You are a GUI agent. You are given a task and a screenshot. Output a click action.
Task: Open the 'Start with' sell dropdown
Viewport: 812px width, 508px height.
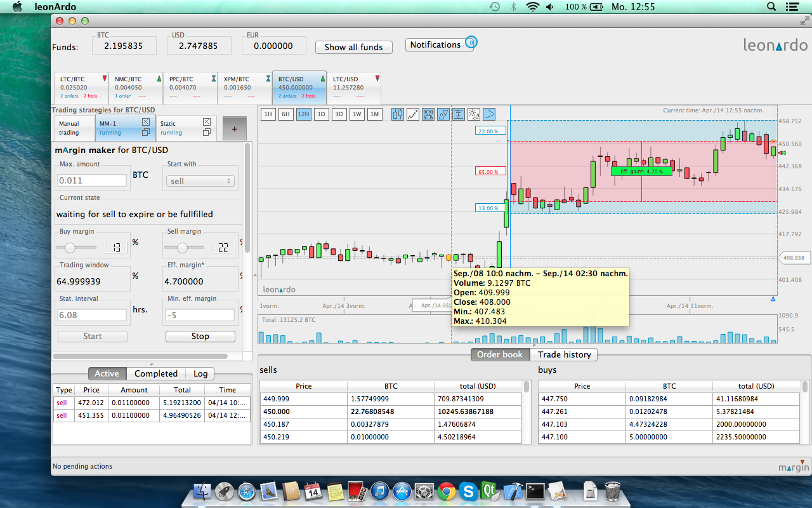point(200,181)
